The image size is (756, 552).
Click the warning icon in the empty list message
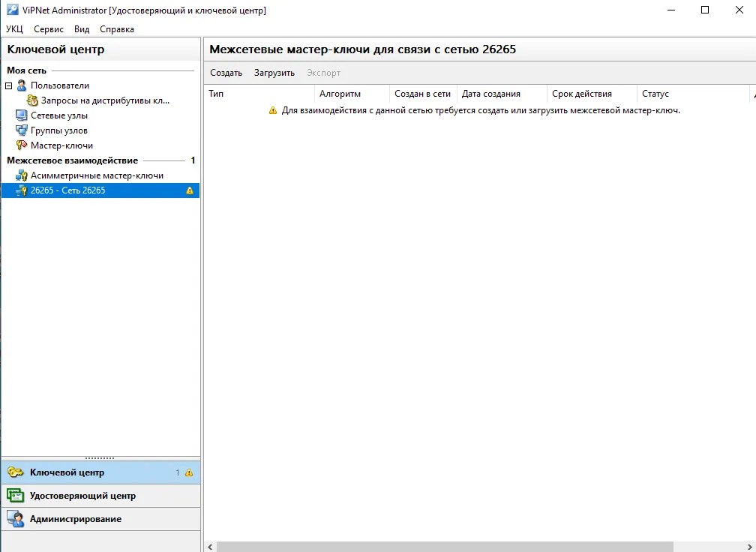pos(273,110)
